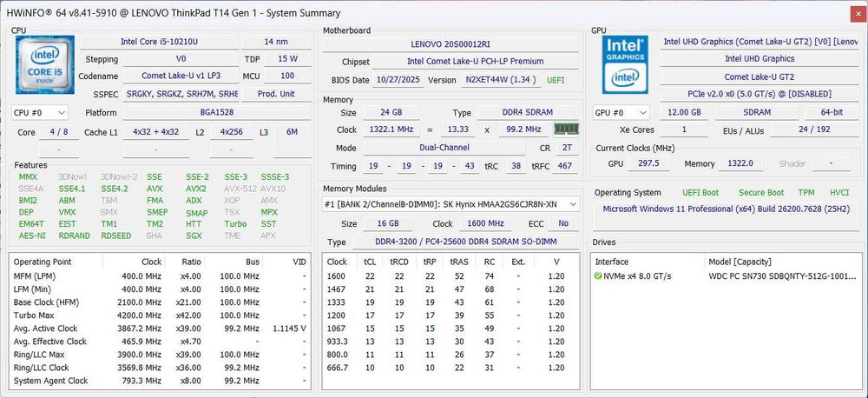Image resolution: width=868 pixels, height=398 pixels.
Task: Open the CPU #0 selector dropdown
Action: click(40, 112)
